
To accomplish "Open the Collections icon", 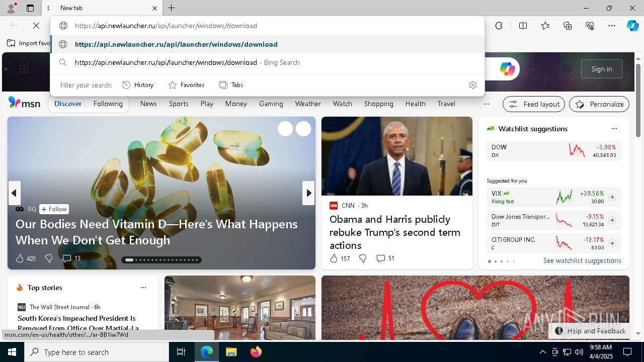I will 568,26.
